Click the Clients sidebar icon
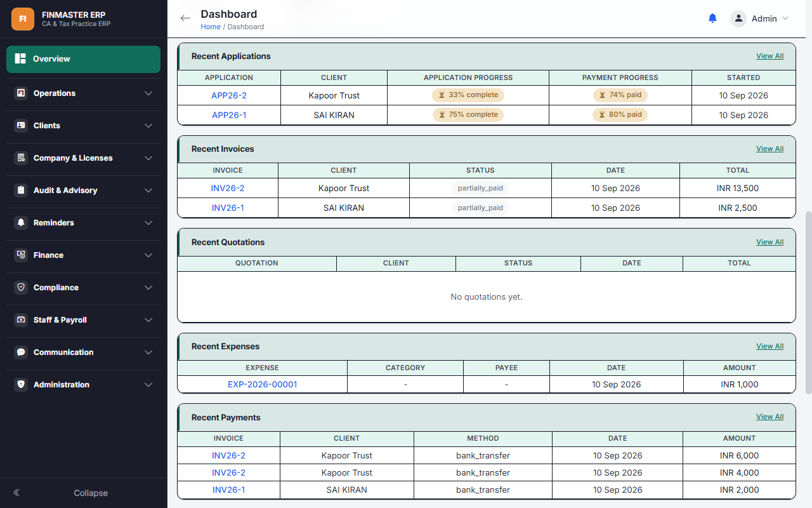Screen dimensions: 812x508 point(21,126)
